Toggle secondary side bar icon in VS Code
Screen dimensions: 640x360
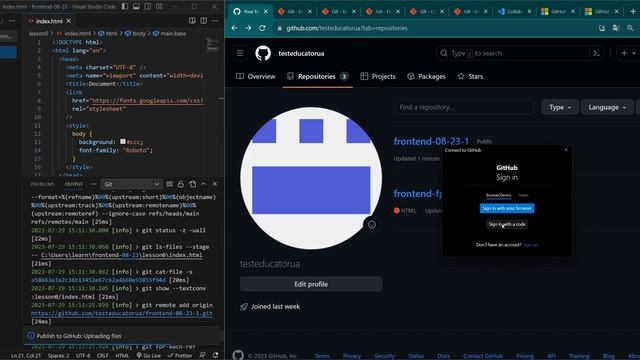pos(148,7)
